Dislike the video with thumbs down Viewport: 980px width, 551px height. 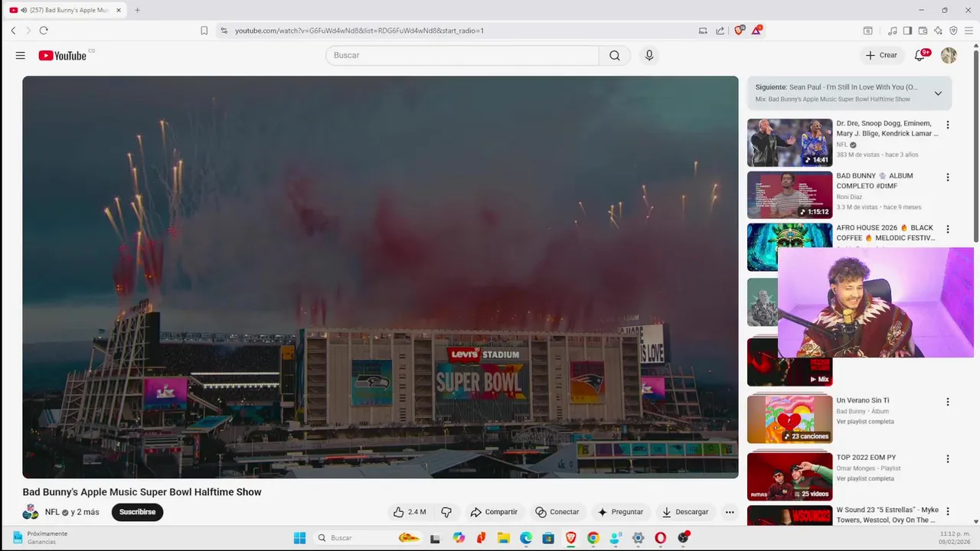pos(446,512)
